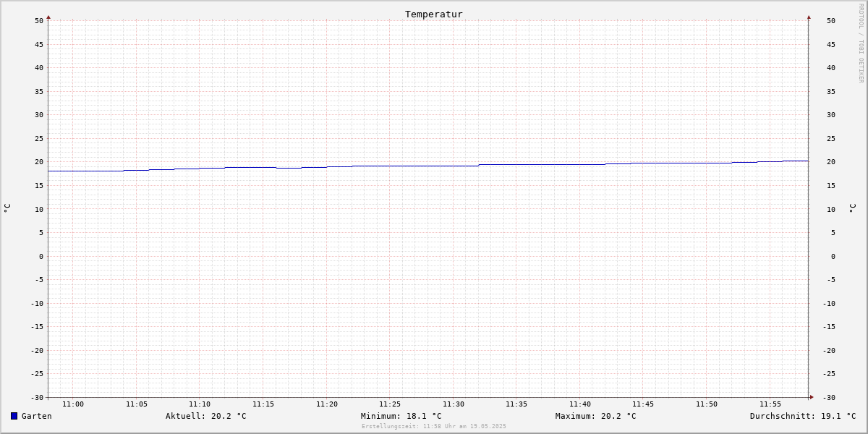Click the Garten legend label
This screenshot has width=868, height=434.
click(36, 416)
